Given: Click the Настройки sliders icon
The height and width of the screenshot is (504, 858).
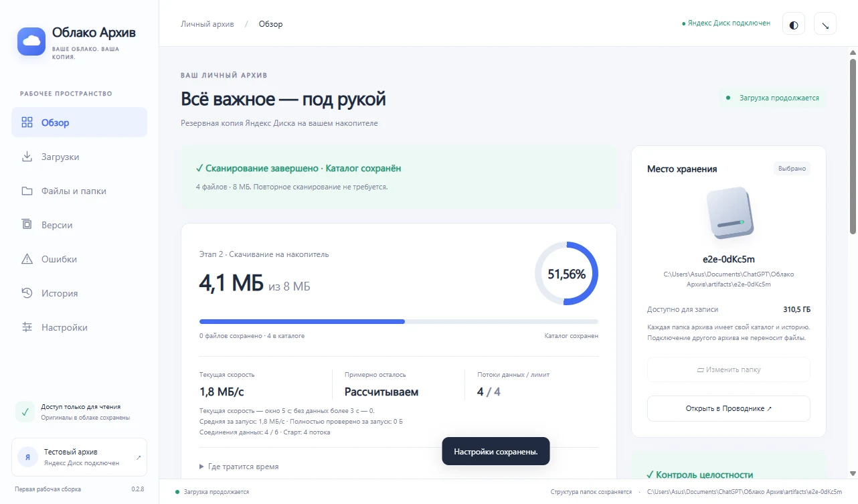Looking at the screenshot, I should point(27,327).
